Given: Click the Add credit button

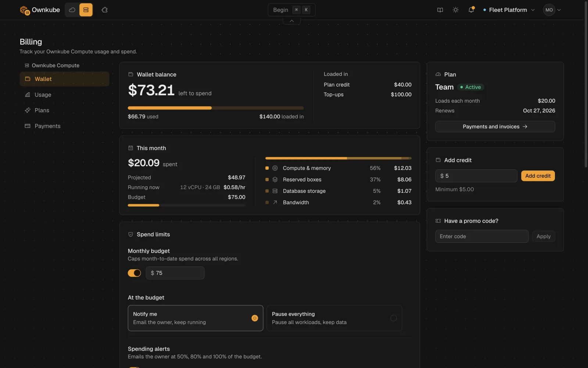Looking at the screenshot, I should pyautogui.click(x=538, y=176).
